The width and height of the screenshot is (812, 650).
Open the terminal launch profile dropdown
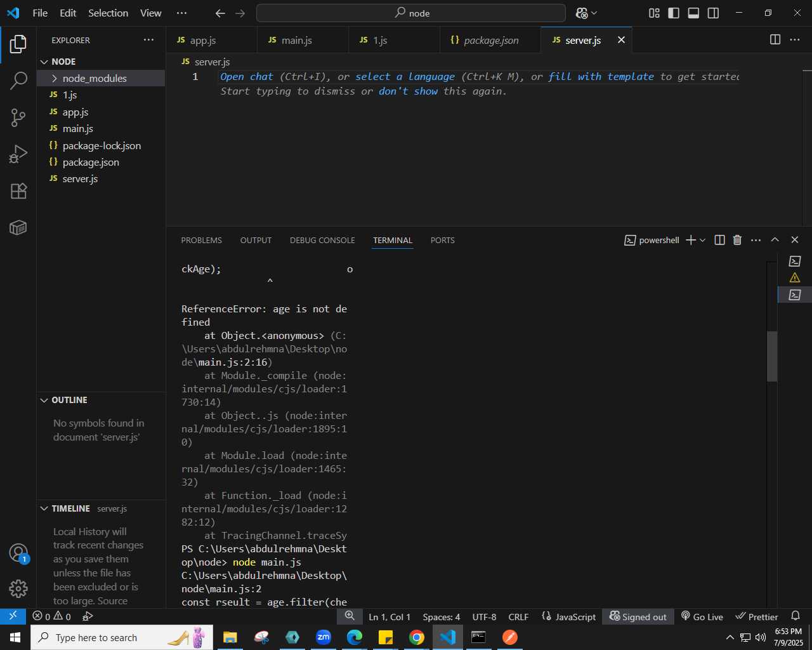(x=702, y=240)
